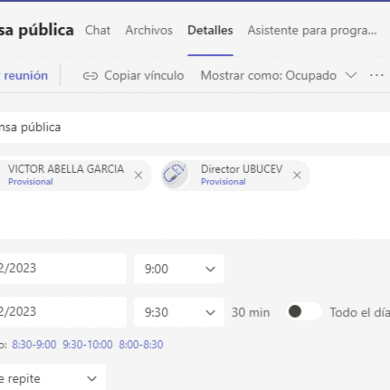Select the Director UBUCEV attendee name

tap(242, 169)
